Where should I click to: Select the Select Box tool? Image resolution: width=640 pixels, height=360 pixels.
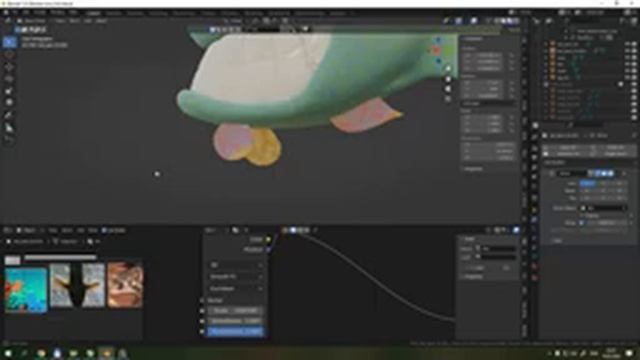(x=9, y=42)
